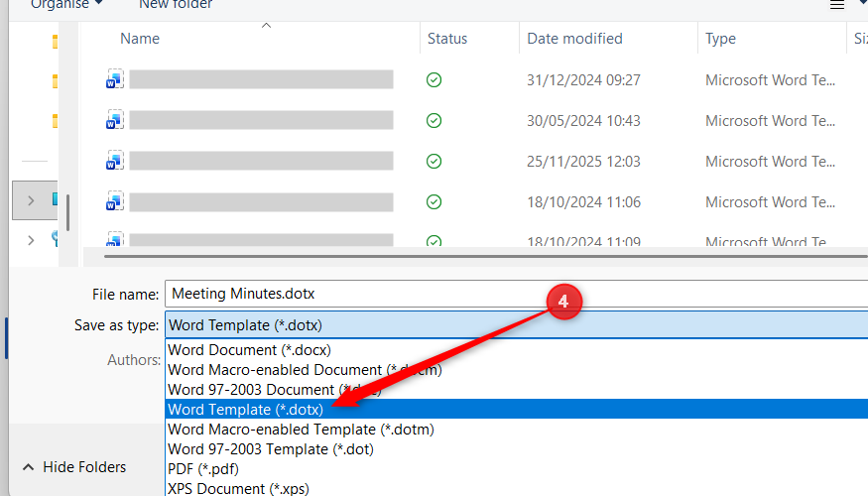
Task: Click the sort arrow above the Name column
Action: click(x=266, y=26)
